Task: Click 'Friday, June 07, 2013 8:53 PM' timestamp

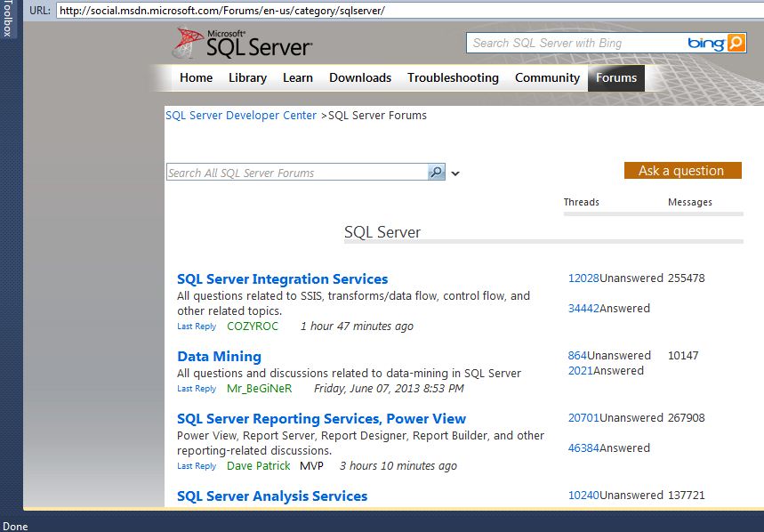Action: pos(389,389)
